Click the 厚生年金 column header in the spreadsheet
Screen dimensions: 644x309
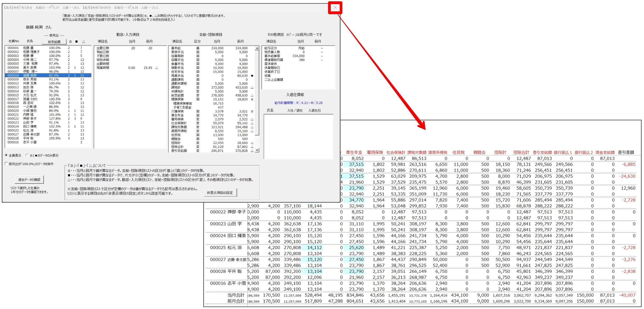tap(354, 152)
